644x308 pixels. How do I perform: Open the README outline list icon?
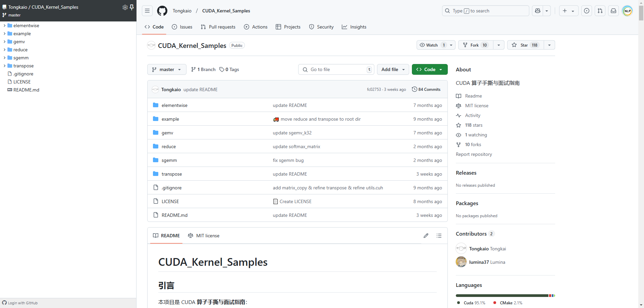439,236
